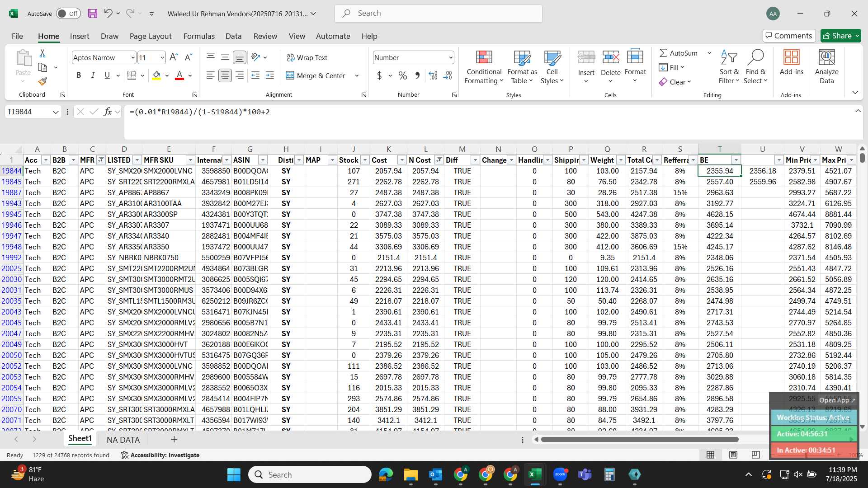Expand the Name Box dropdown
Viewport: 868px width, 488px height.
pos(56,112)
